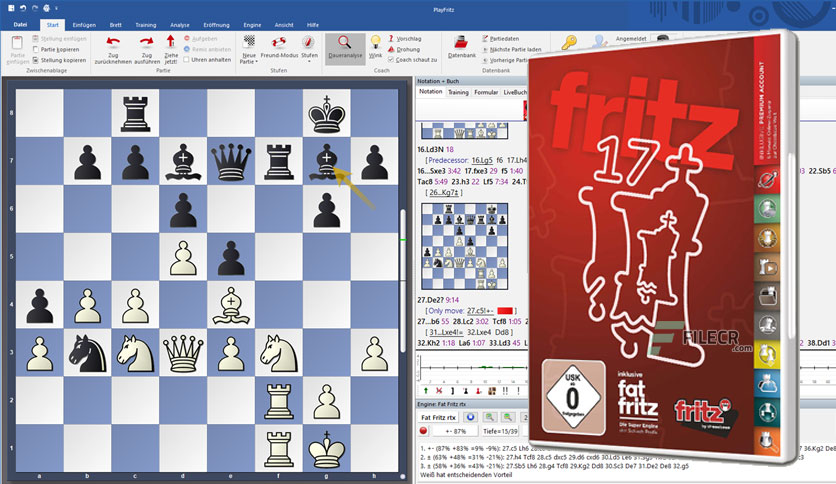Click Partiedaten in the Datenbank group

pos(501,39)
